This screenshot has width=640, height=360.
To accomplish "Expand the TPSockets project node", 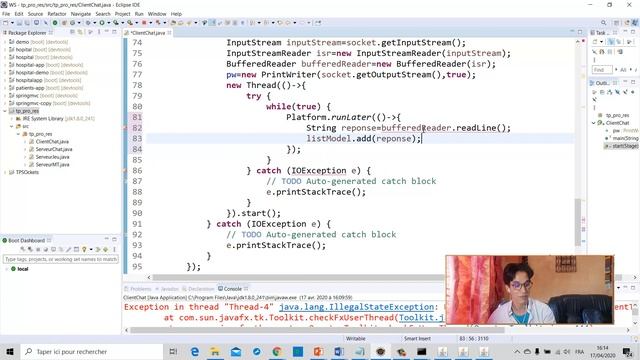I will click(5, 172).
